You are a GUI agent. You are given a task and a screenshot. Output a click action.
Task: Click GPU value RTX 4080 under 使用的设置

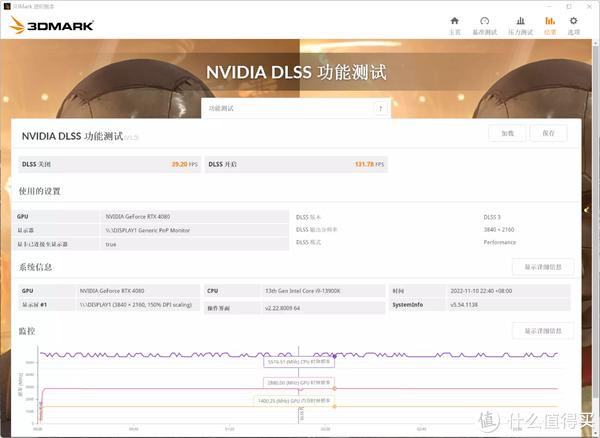coord(138,217)
